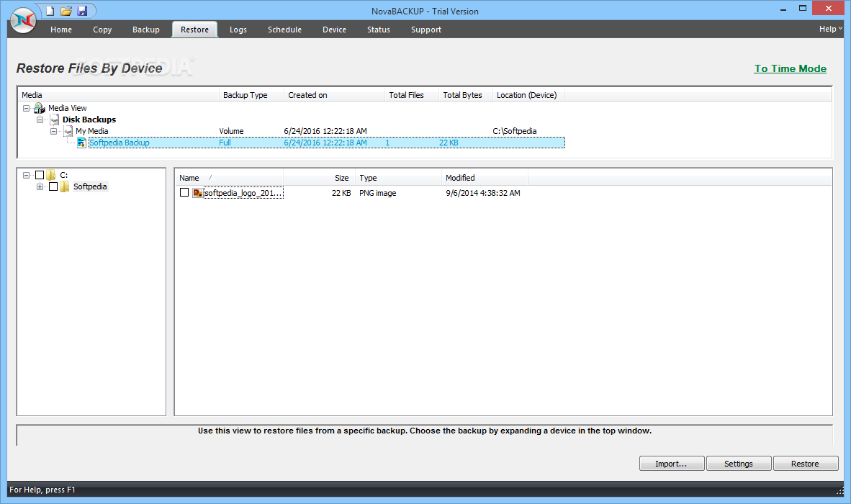Select the Softpedia folder label
This screenshot has height=504, width=851.
point(90,186)
